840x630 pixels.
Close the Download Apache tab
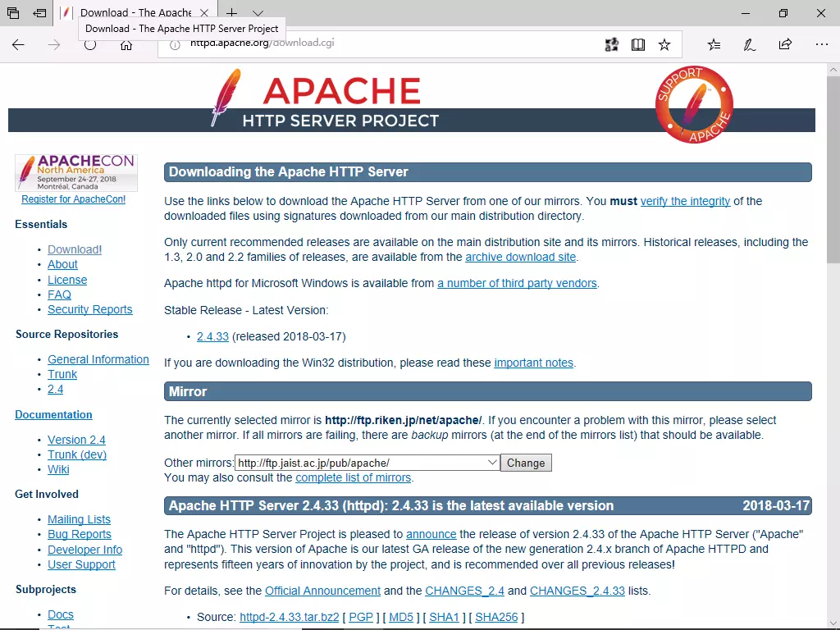(204, 13)
